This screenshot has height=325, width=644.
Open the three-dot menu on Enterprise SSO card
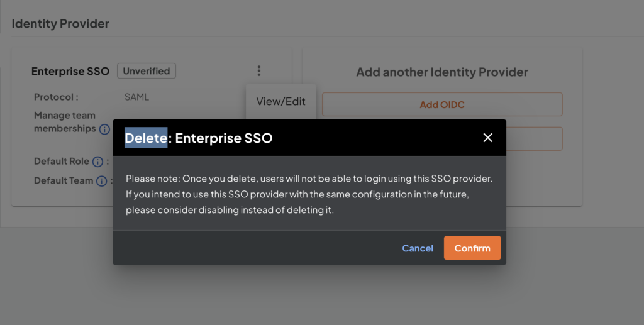258,70
